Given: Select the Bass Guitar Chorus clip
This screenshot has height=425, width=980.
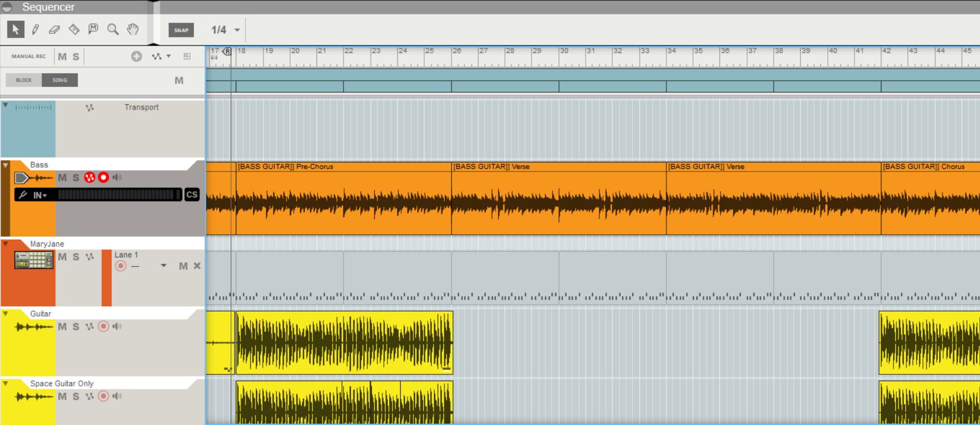Looking at the screenshot, I should [930, 198].
